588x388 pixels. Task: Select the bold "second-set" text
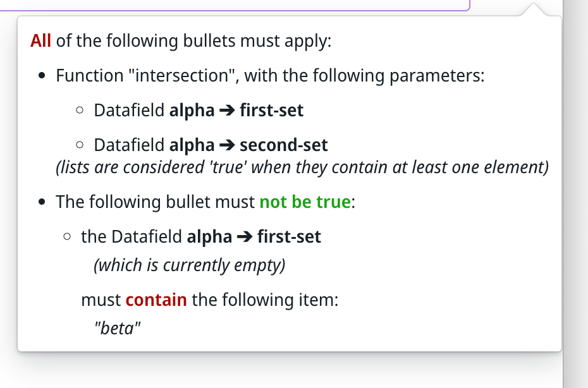[x=284, y=145]
